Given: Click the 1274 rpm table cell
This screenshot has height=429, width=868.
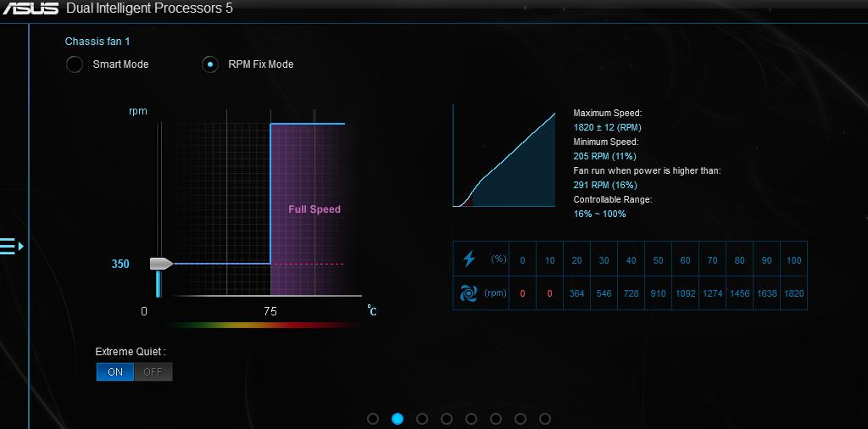Looking at the screenshot, I should (x=712, y=293).
